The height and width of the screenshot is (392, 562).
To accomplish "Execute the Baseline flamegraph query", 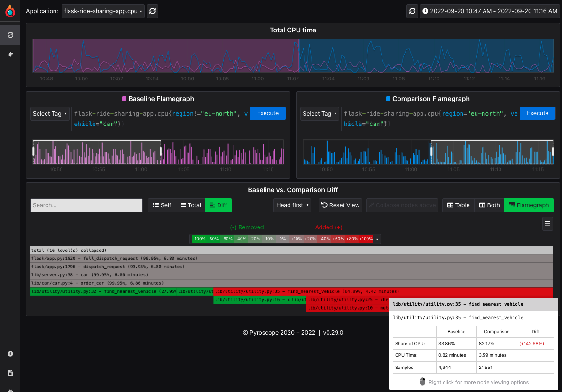I will click(268, 113).
